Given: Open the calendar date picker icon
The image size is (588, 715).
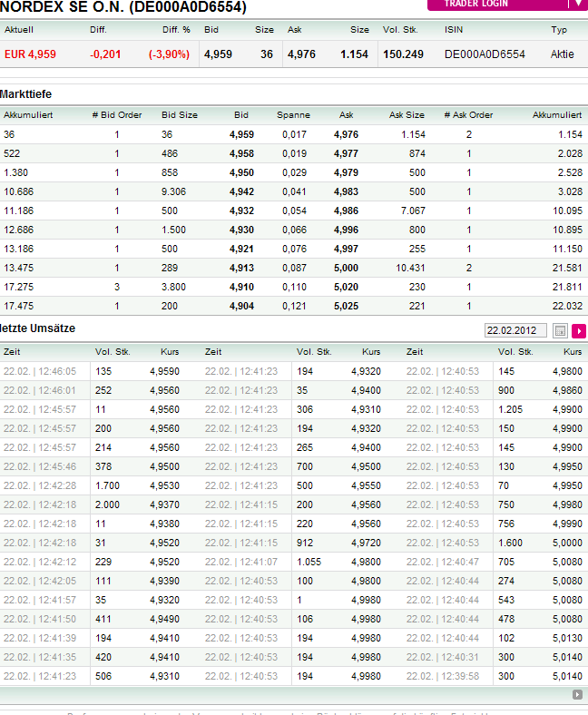Looking at the screenshot, I should tap(561, 331).
